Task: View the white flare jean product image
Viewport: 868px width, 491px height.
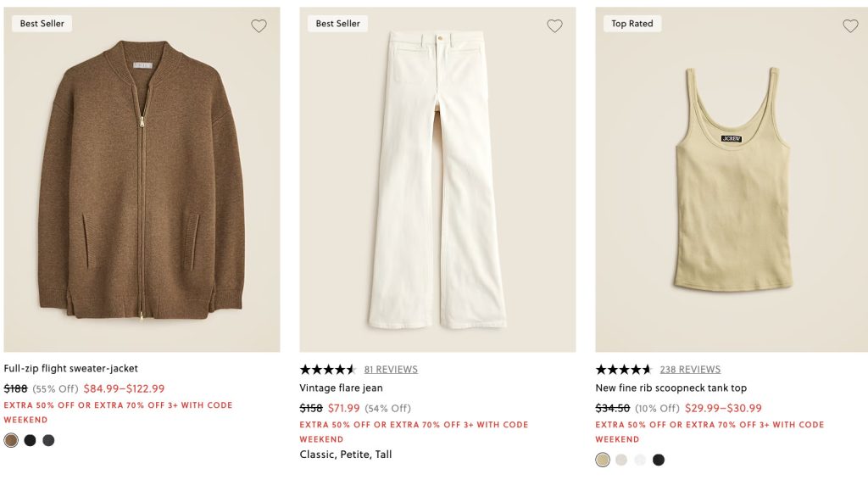Action: [437, 180]
